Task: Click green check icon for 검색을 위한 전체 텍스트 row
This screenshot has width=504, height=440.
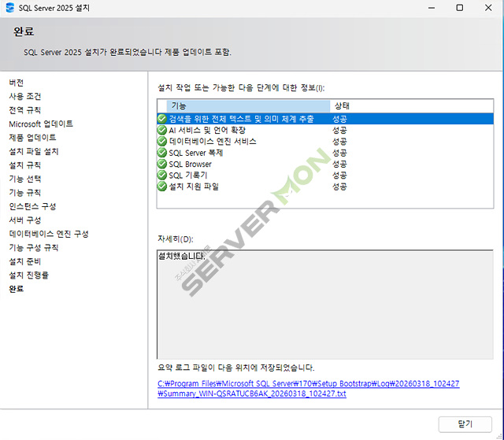Action: pyautogui.click(x=162, y=119)
